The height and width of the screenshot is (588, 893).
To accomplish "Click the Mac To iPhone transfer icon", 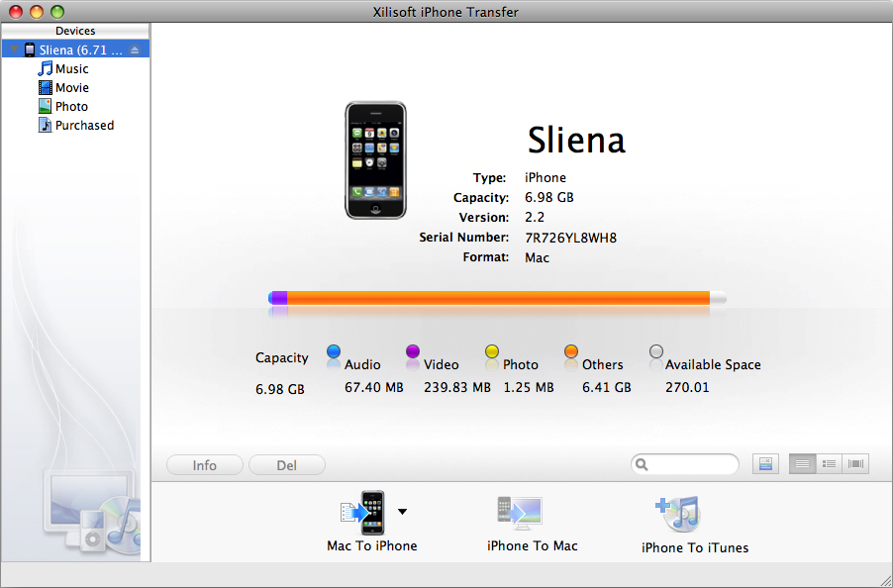I will tap(362, 513).
